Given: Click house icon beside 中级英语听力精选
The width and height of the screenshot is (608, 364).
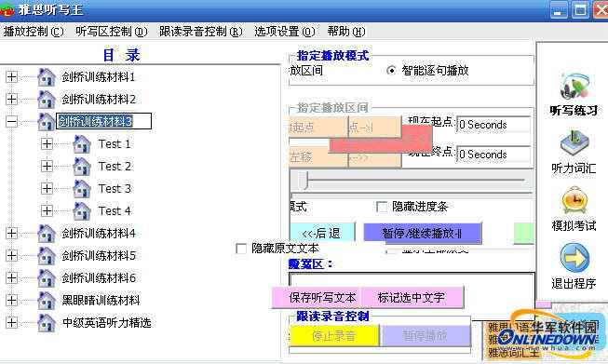Looking at the screenshot, I should (47, 322).
